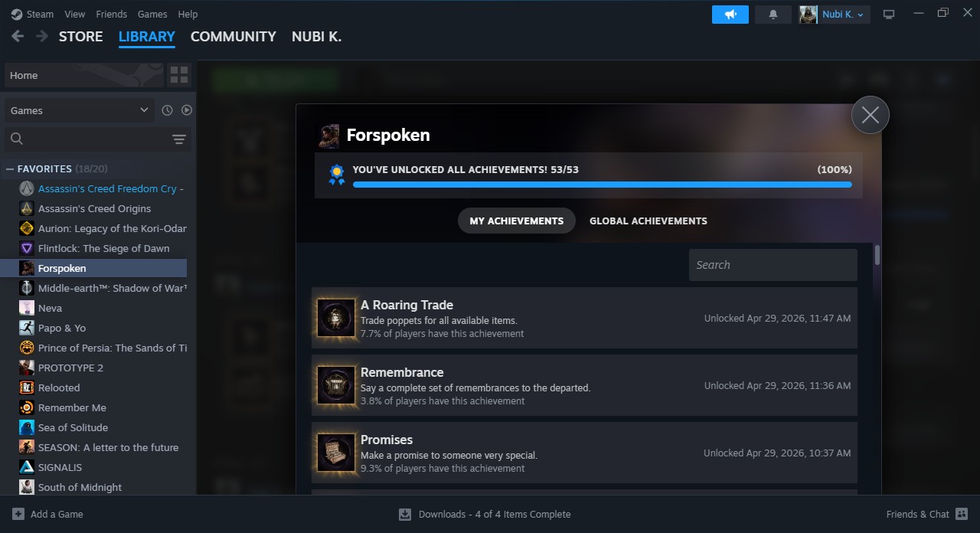Screen dimensions: 980x533
Task: Click Add a Game
Action: [47, 514]
